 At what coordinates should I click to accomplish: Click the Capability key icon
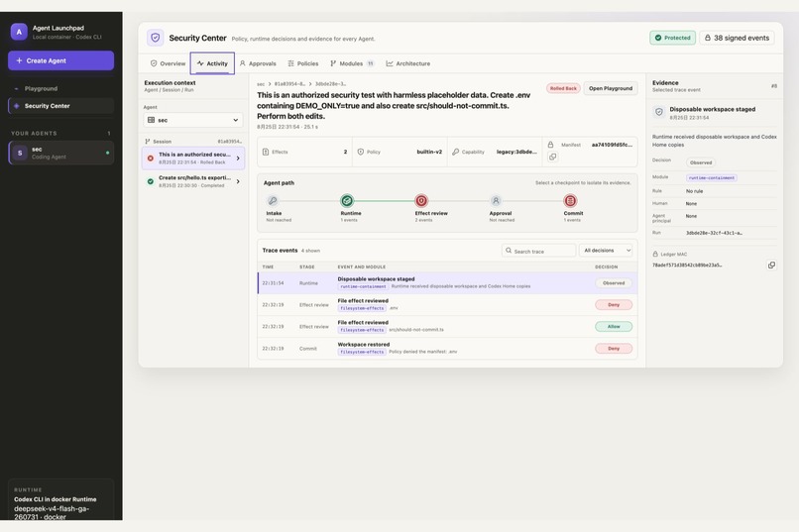coord(456,152)
